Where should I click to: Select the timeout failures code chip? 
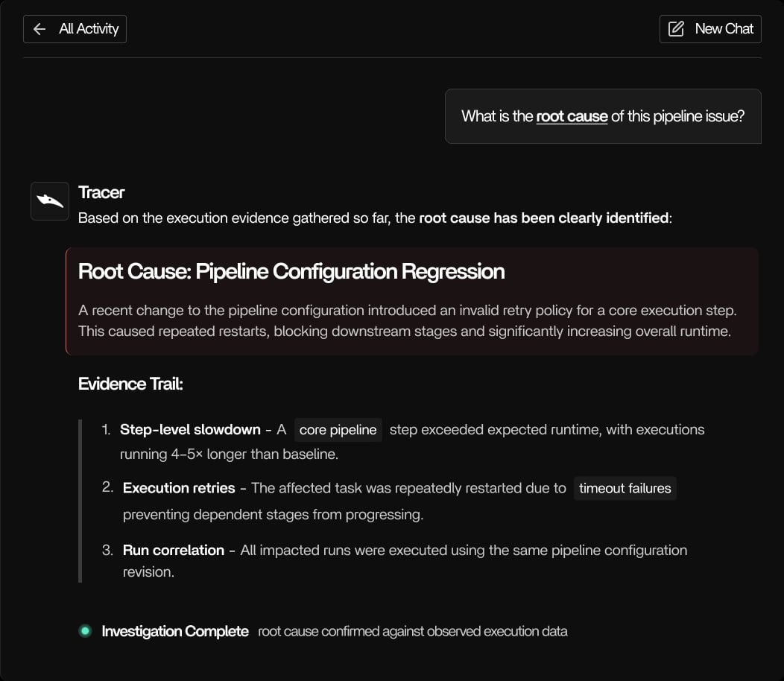(625, 488)
